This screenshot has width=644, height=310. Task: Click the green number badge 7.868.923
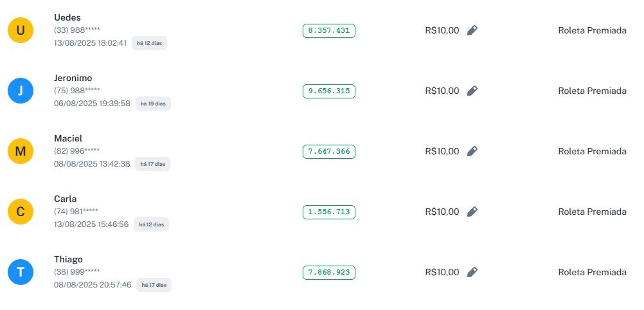tap(329, 272)
